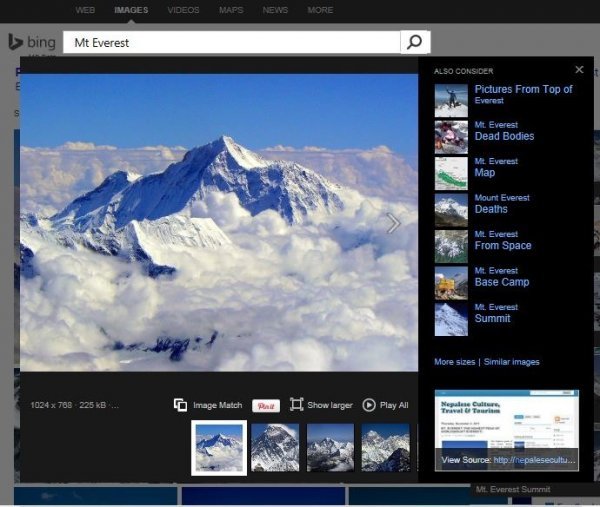Start slideshow with Play All
This screenshot has width=600, height=507.
(x=385, y=405)
